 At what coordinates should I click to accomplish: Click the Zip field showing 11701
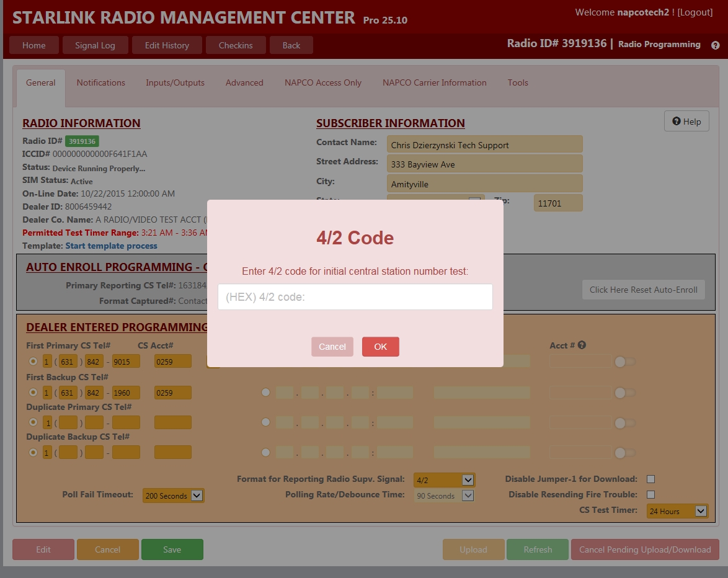coord(558,203)
